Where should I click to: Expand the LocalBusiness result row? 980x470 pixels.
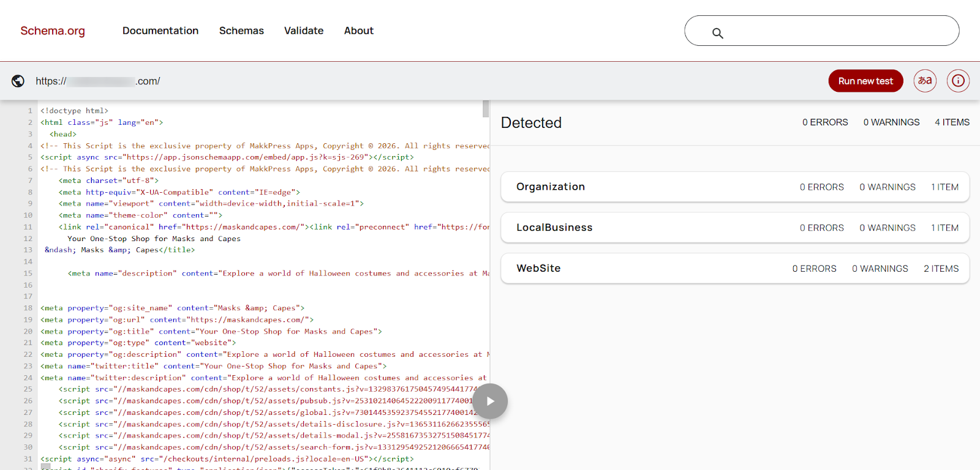click(734, 228)
